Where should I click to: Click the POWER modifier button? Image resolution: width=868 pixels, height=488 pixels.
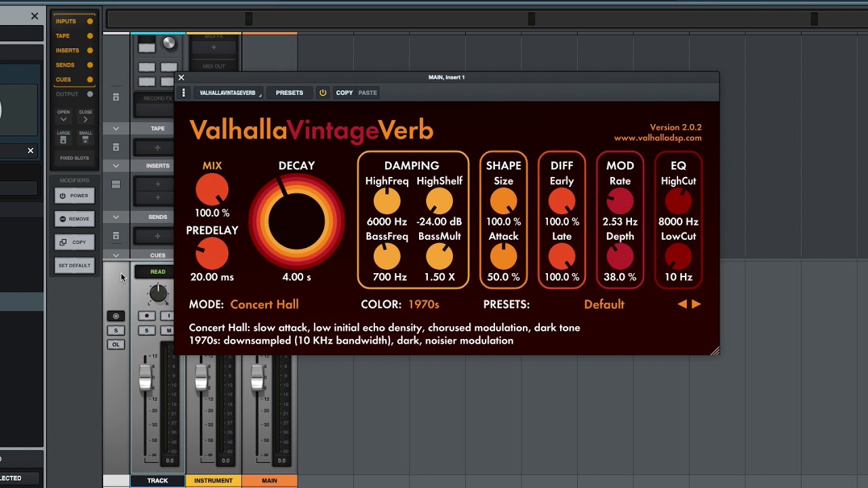pos(74,196)
